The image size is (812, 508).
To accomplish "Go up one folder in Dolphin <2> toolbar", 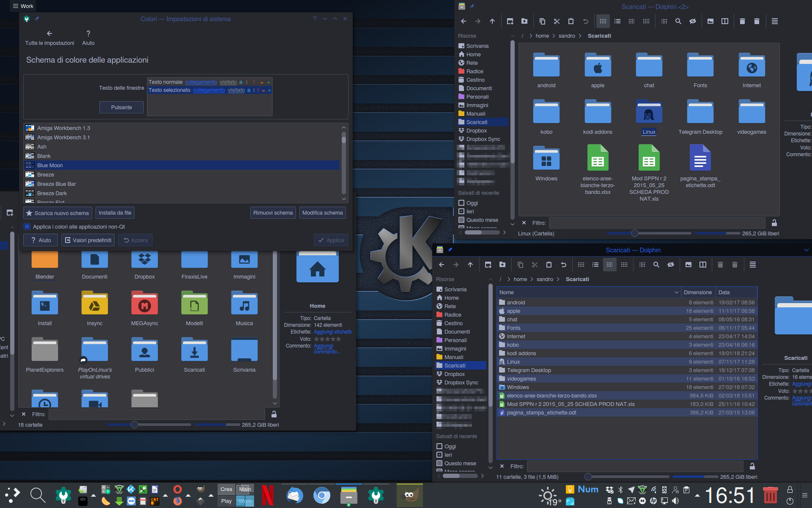I will pos(492,21).
